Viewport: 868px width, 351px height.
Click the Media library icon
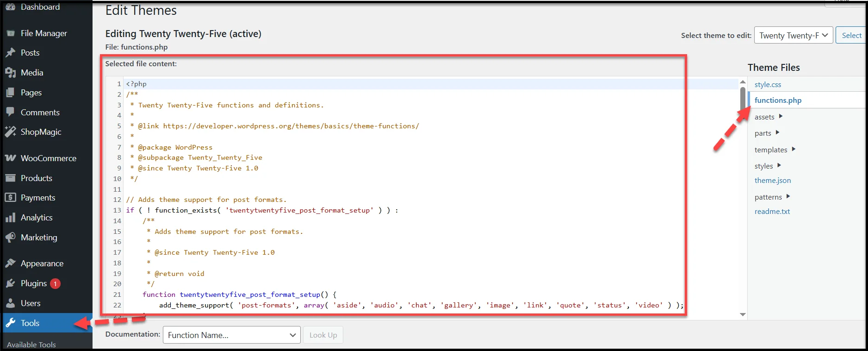(x=10, y=73)
